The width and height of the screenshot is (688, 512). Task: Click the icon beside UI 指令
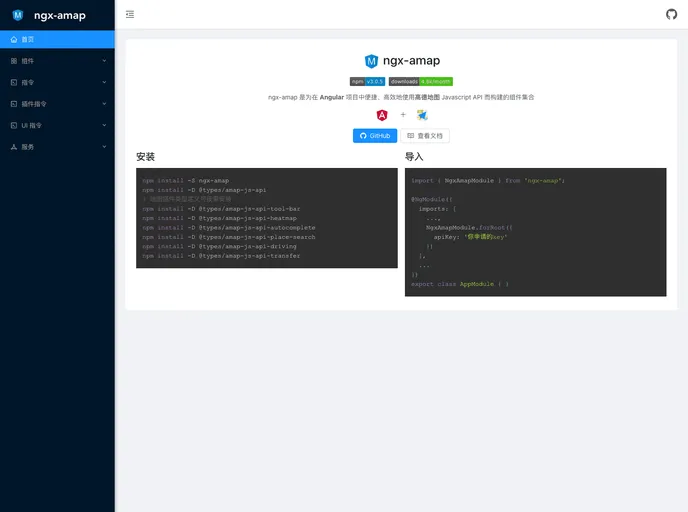coord(14,125)
